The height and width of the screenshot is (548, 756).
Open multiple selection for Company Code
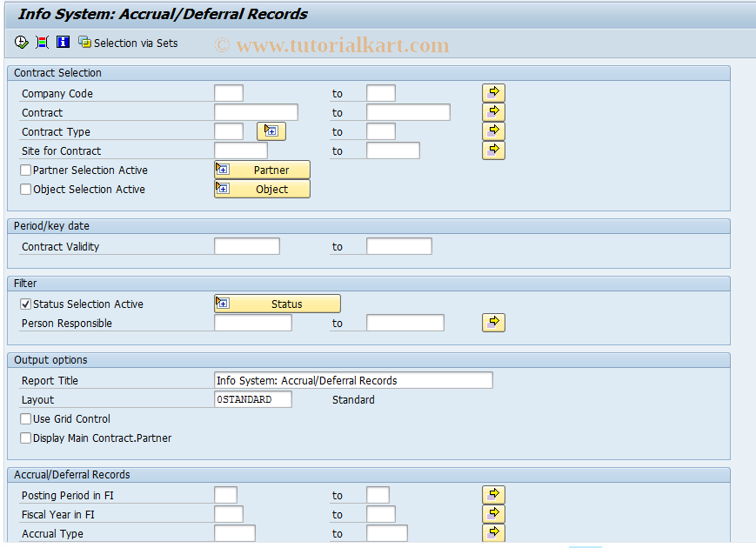tap(493, 92)
